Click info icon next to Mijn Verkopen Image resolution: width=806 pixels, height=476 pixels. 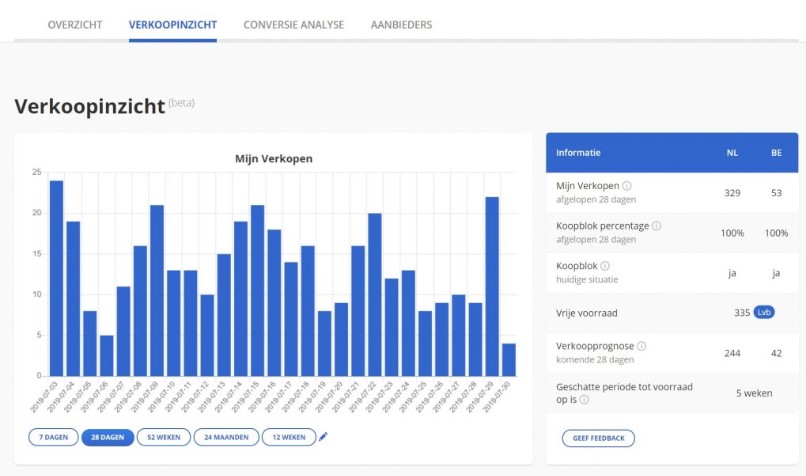(x=627, y=186)
